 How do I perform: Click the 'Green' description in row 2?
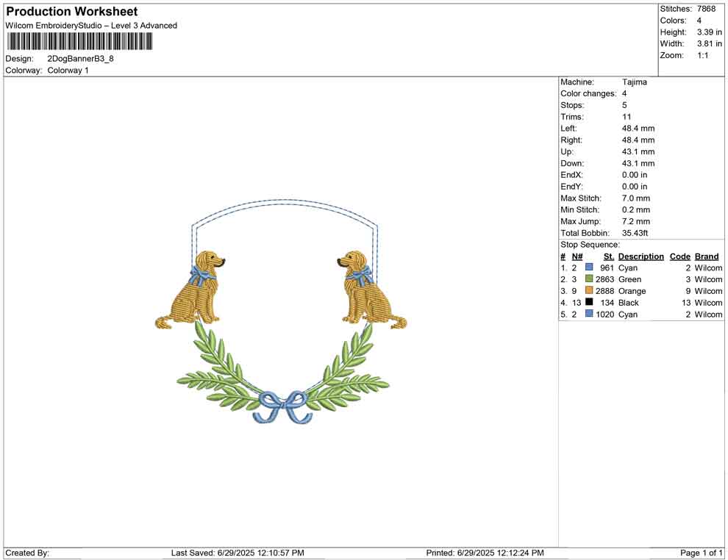[x=629, y=279]
